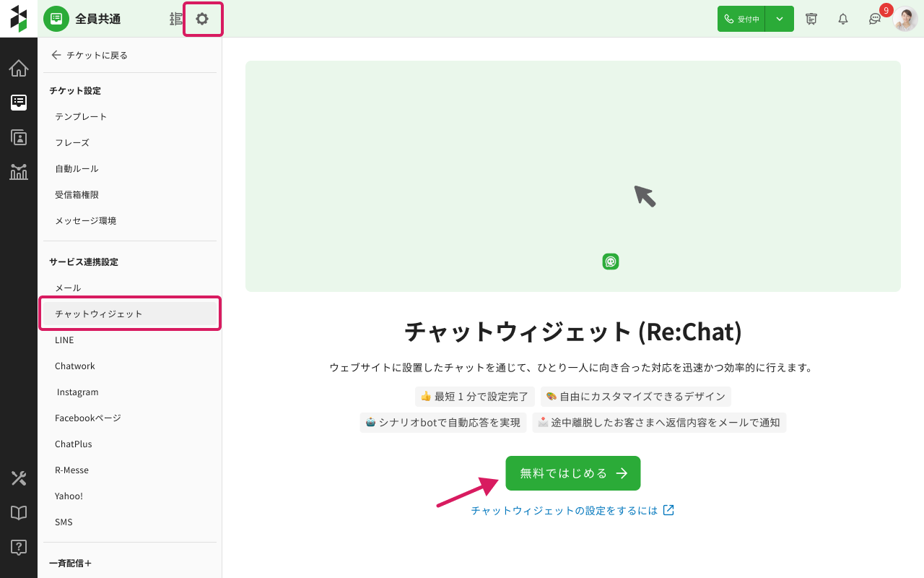Expand the call status dropdown arrow
Screen dimensions: 924x578
[x=780, y=19]
